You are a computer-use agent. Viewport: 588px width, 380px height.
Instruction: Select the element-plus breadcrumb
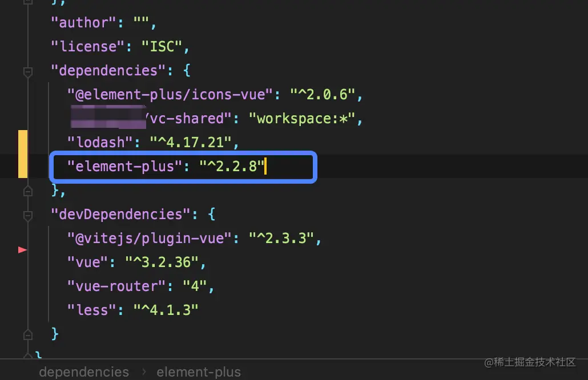(199, 372)
